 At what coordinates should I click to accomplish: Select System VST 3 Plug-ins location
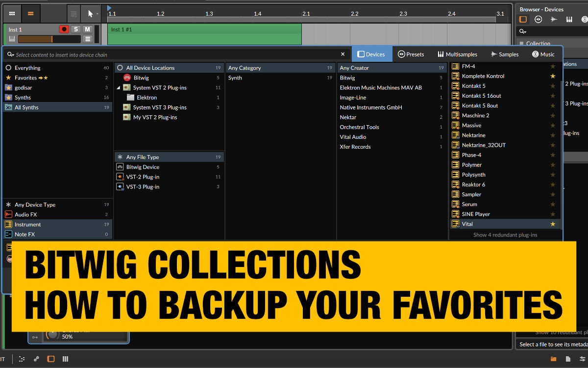click(x=169, y=107)
